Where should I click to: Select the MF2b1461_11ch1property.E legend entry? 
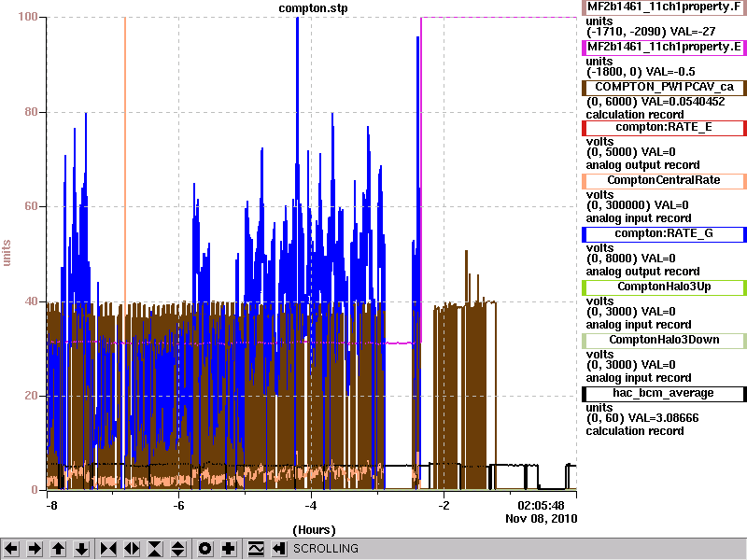(x=664, y=48)
